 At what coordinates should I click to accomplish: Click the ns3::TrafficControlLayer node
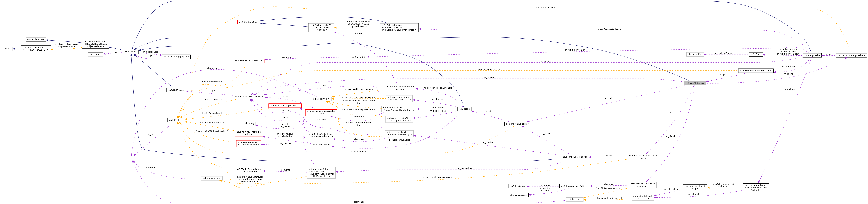(575, 157)
